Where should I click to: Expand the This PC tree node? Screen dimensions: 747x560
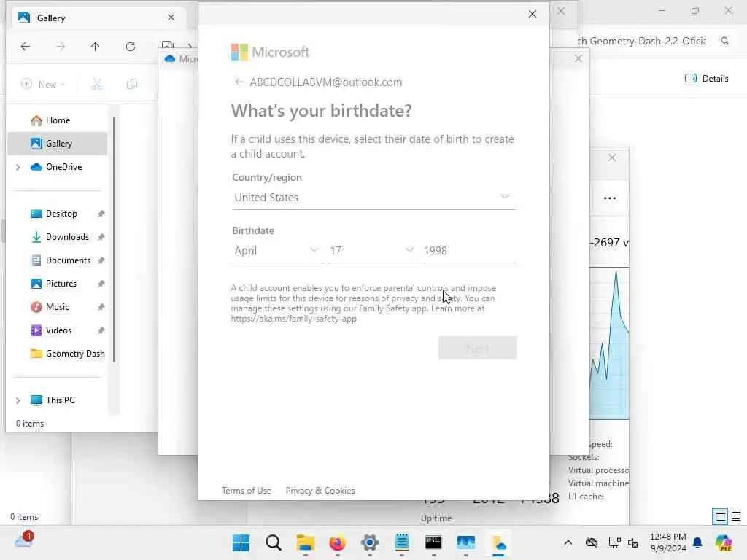pyautogui.click(x=18, y=400)
